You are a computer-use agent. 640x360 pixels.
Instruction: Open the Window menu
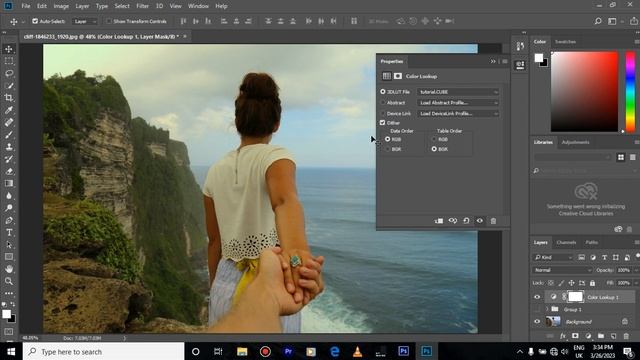(198, 6)
